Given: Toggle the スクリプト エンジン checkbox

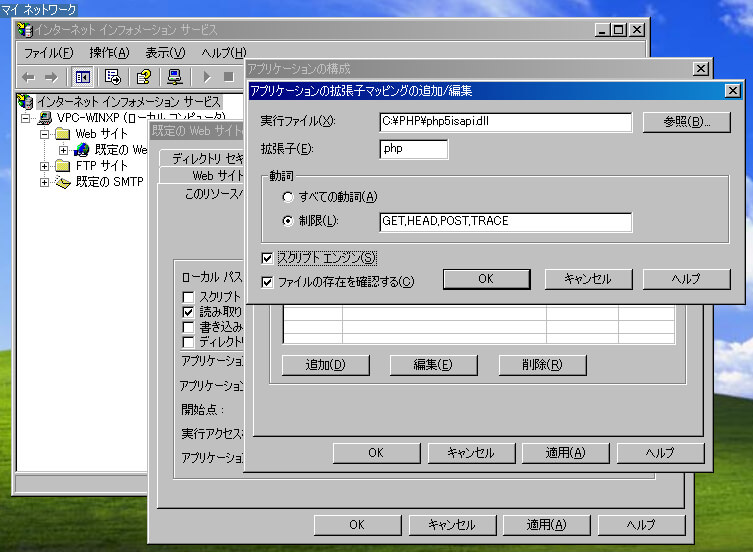Looking at the screenshot, I should click(x=267, y=258).
